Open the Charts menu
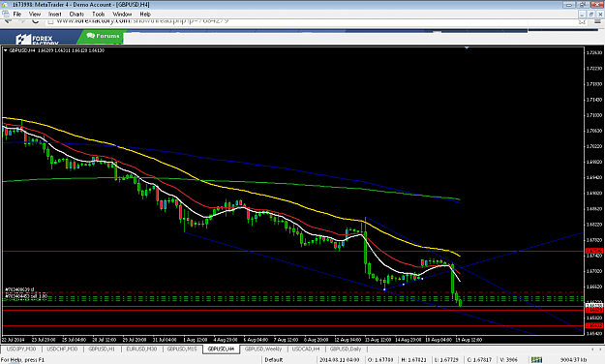The width and height of the screenshot is (605, 364). pos(76,14)
